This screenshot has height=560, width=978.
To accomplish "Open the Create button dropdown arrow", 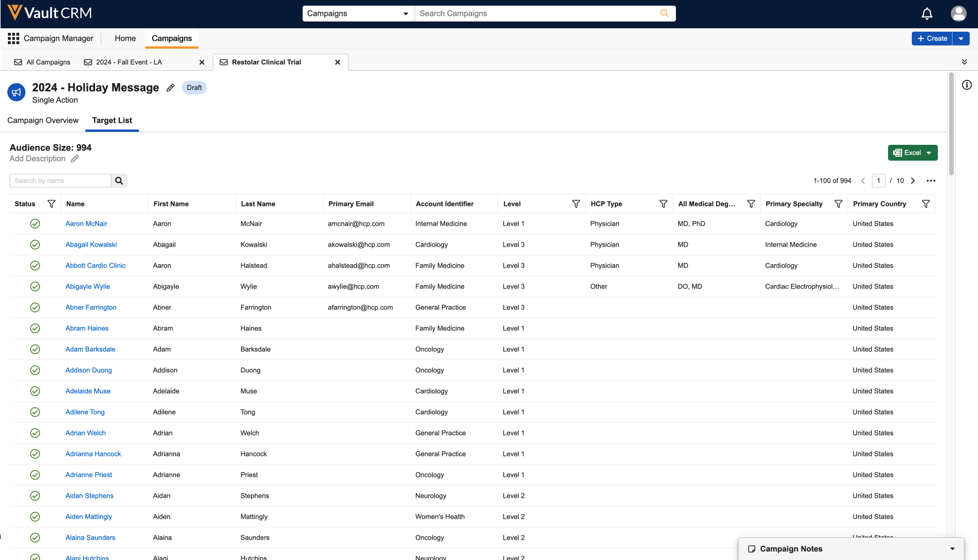I will [x=961, y=38].
